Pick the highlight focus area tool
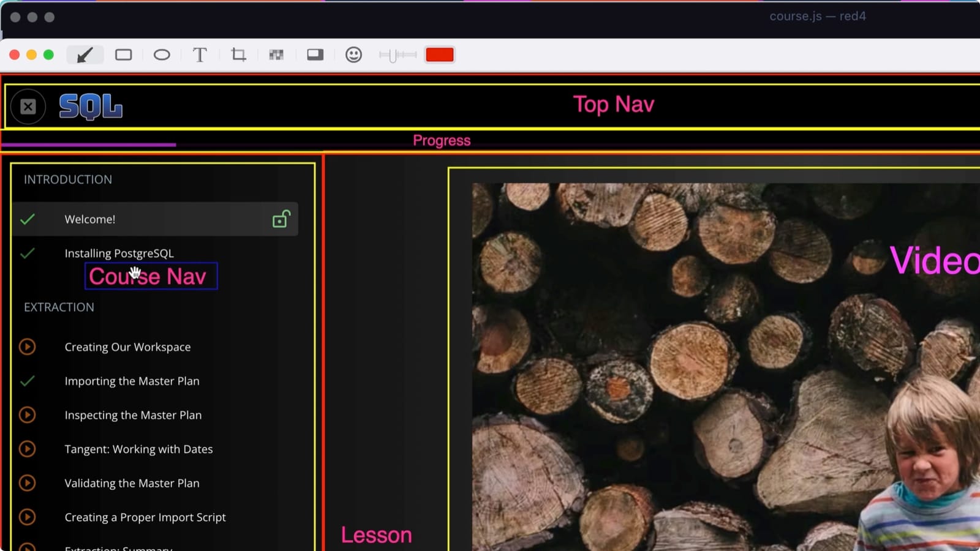 (x=315, y=55)
